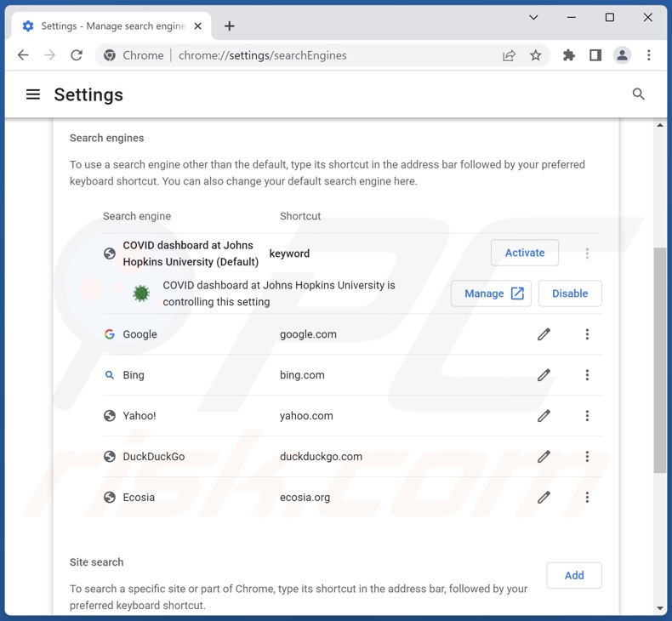Screen dimensions: 672x621
Task: Close the Settings tab
Action: tap(197, 26)
